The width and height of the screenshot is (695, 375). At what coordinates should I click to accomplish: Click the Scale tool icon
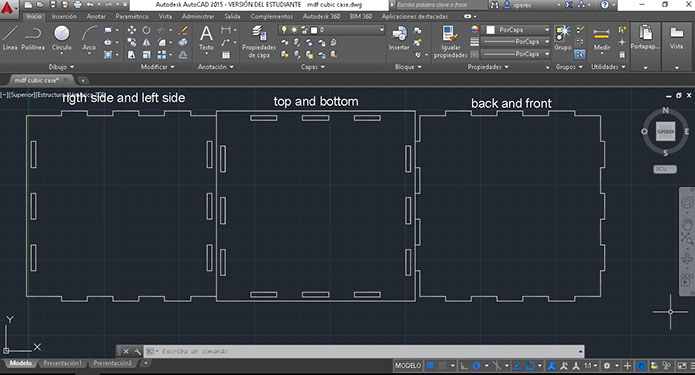[146, 55]
